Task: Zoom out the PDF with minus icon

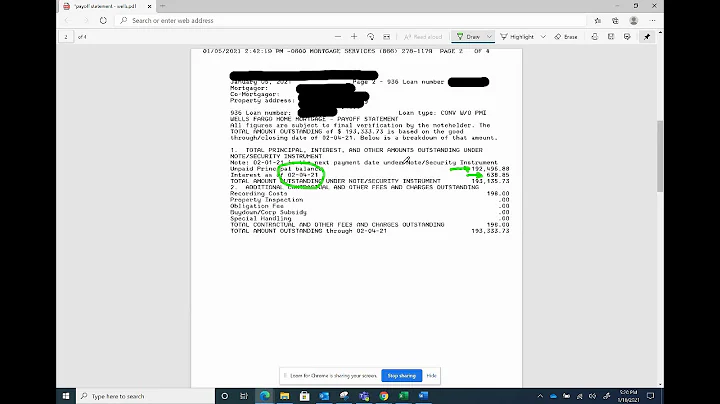Action: (338, 37)
